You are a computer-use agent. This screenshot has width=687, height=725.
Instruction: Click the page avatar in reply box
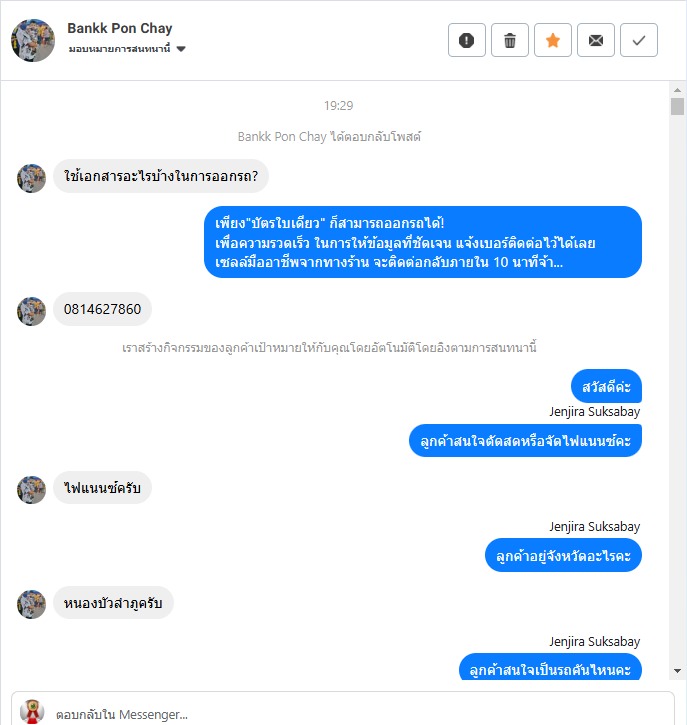32,711
